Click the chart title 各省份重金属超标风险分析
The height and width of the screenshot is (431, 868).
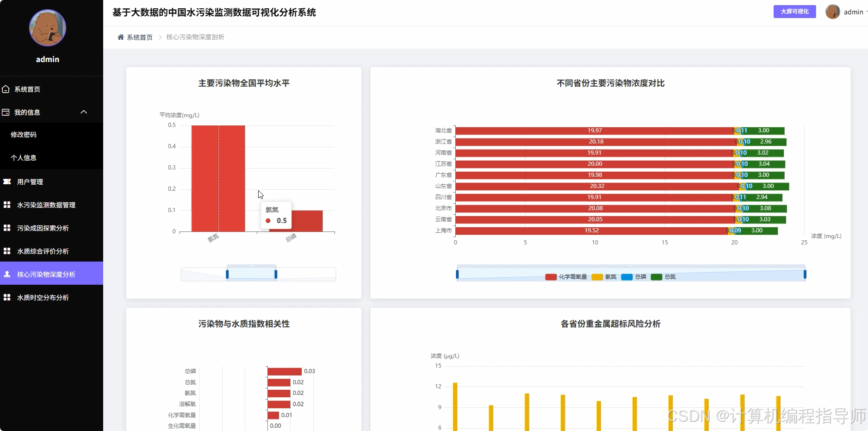610,324
